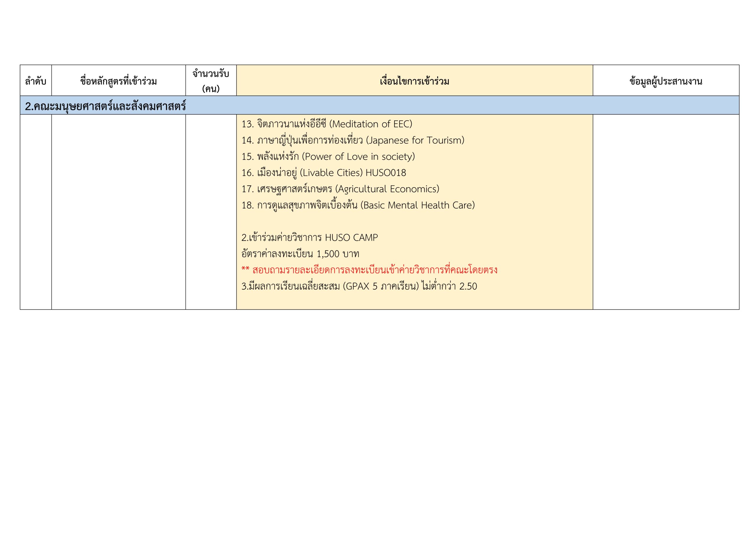Click the เงื่อนไขการเข้าร่วม header cell
The height and width of the screenshot is (534, 756).
414,81
